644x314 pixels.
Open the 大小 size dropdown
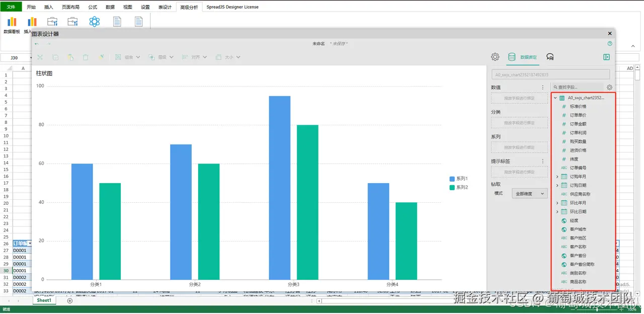(x=227, y=57)
